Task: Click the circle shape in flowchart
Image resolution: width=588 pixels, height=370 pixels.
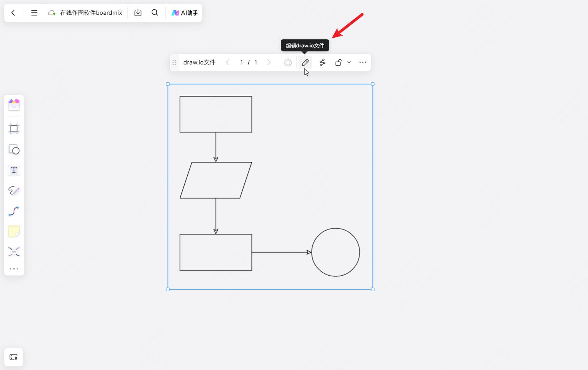Action: pyautogui.click(x=336, y=252)
